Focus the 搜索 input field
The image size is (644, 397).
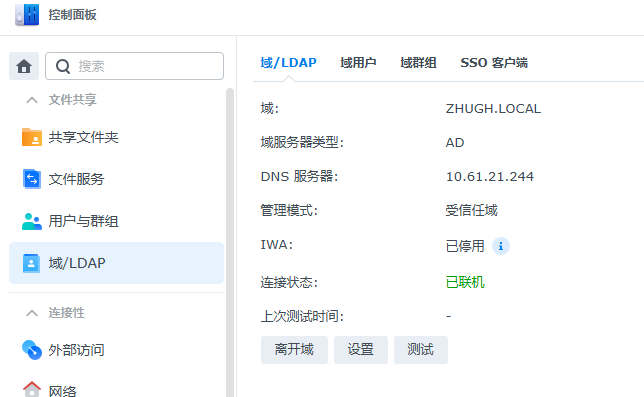click(134, 66)
